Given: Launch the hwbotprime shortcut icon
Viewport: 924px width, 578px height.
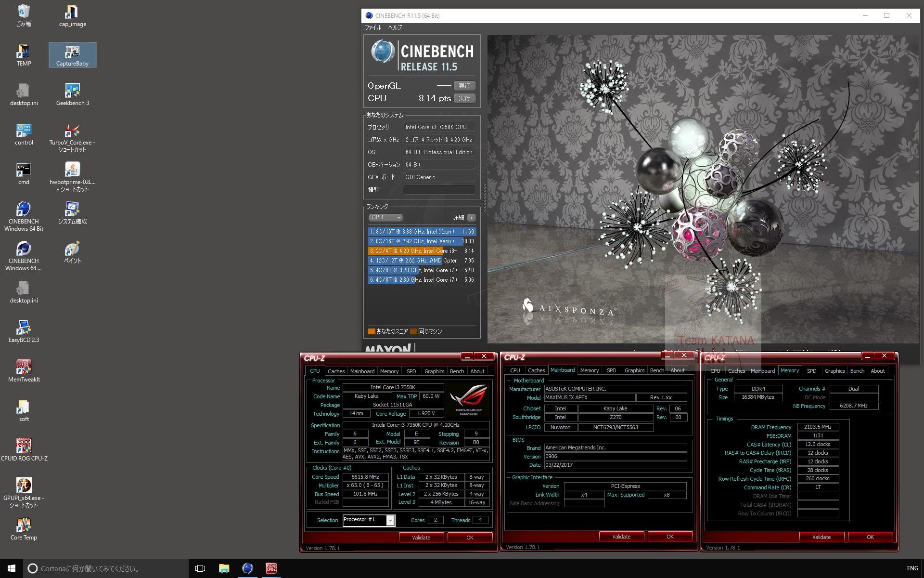Looking at the screenshot, I should [72, 178].
